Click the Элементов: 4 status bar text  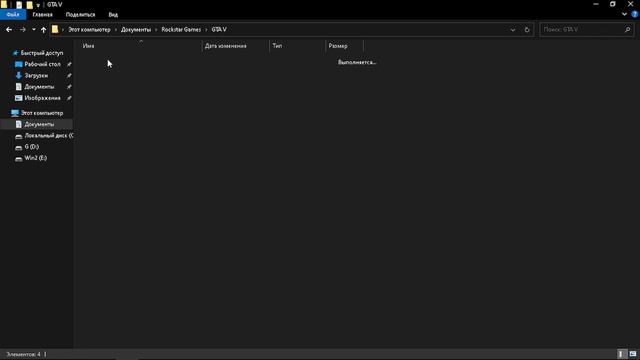[x=23, y=354]
